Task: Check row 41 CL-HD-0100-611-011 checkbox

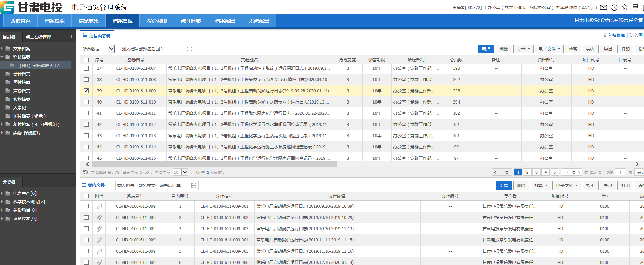Action: [x=86, y=113]
